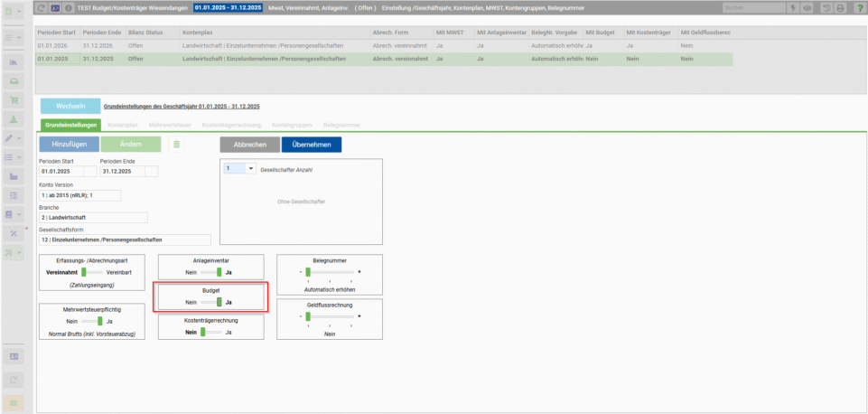Screen dimensions: 868x414
Task: Open the Kontengruppen tab
Action: click(293, 126)
